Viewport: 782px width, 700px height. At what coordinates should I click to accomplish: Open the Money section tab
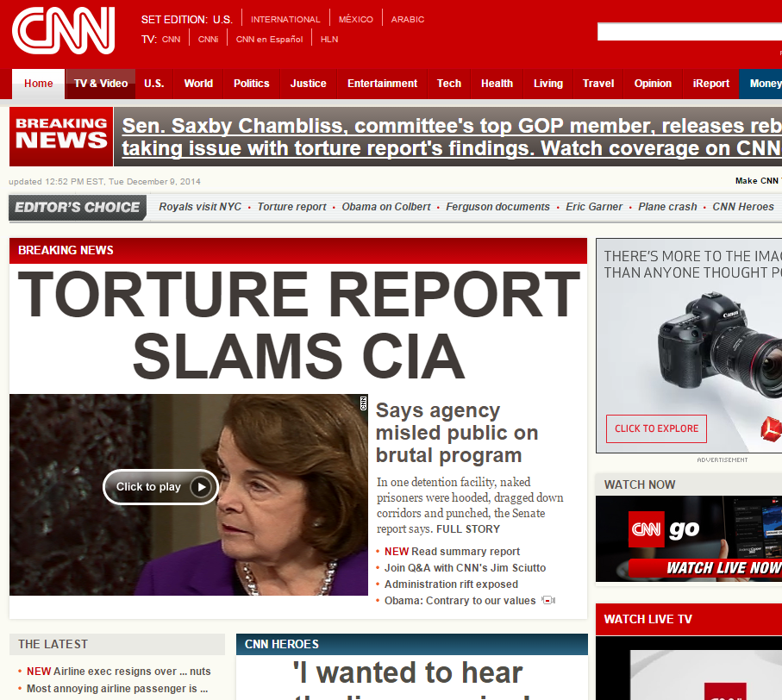point(761,84)
